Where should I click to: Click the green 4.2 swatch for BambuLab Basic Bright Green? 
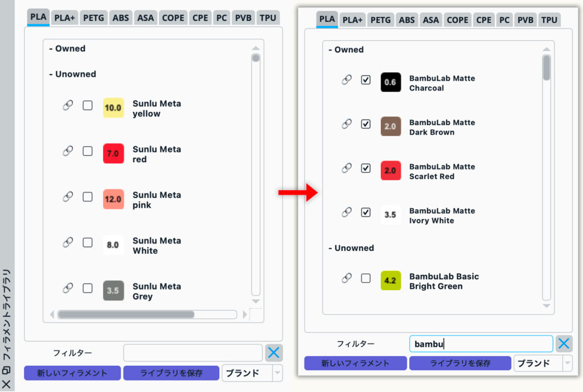tap(391, 280)
